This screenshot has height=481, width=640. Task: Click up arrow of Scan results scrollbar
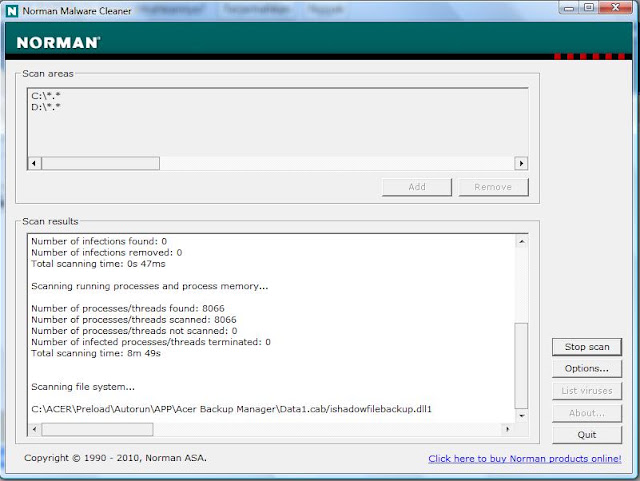tap(522, 242)
